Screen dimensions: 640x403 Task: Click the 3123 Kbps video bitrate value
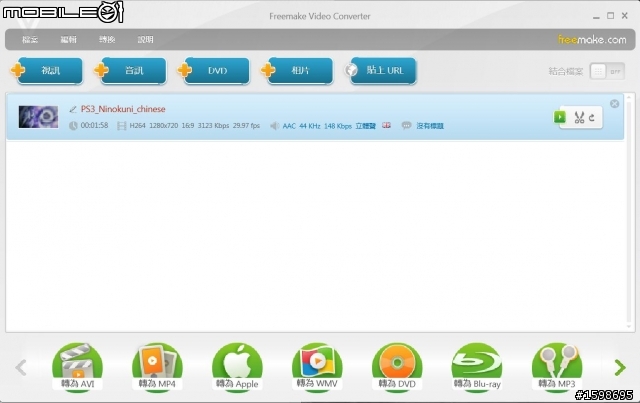pos(213,126)
